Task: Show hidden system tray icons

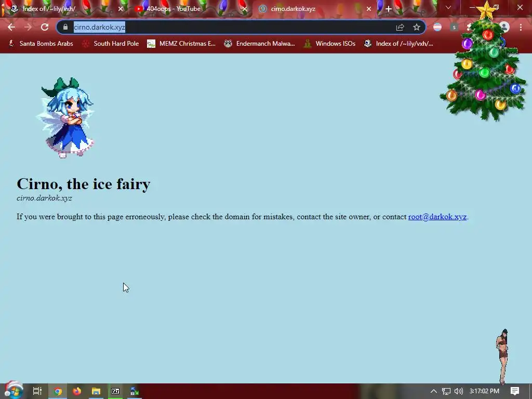Action: click(x=434, y=391)
